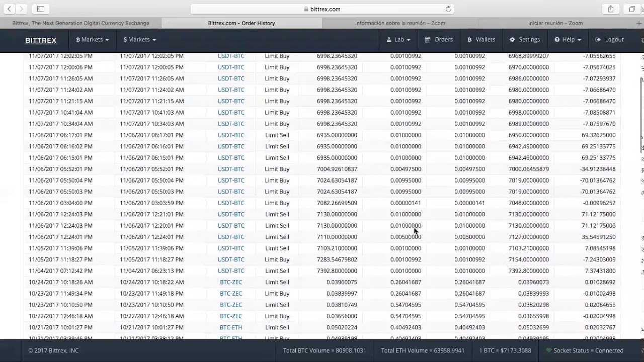Go forward with Safari's forward arrow
This screenshot has height=362, width=644.
click(21, 9)
